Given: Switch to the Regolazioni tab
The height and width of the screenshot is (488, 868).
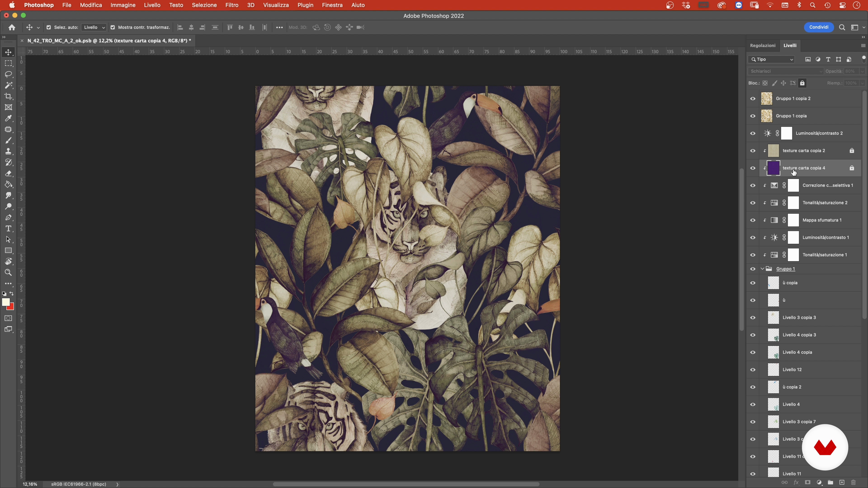Looking at the screenshot, I should (x=762, y=45).
